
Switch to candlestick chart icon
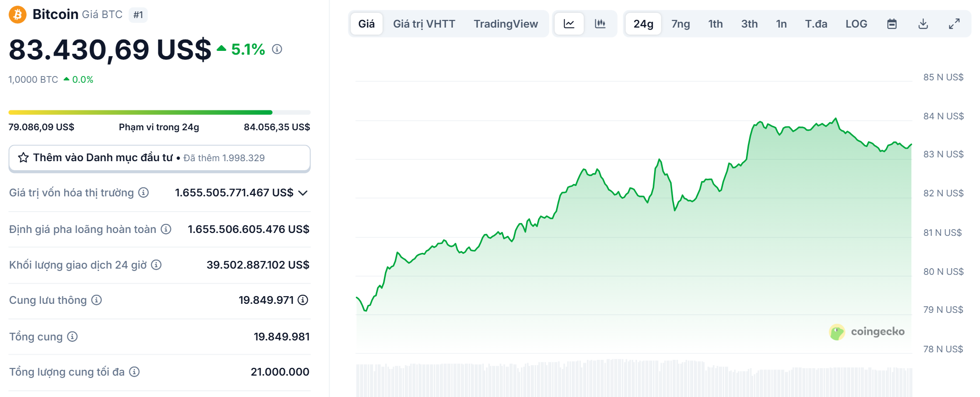[600, 24]
